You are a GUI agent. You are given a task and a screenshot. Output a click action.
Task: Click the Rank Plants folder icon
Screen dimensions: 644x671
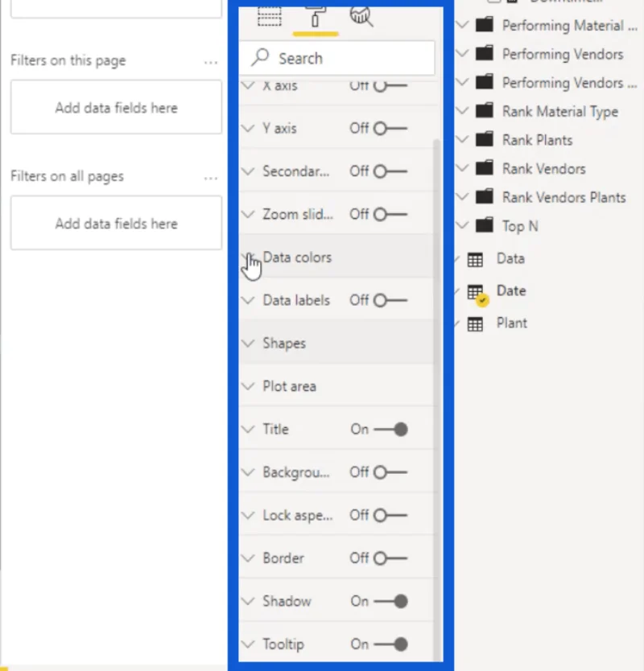point(485,139)
